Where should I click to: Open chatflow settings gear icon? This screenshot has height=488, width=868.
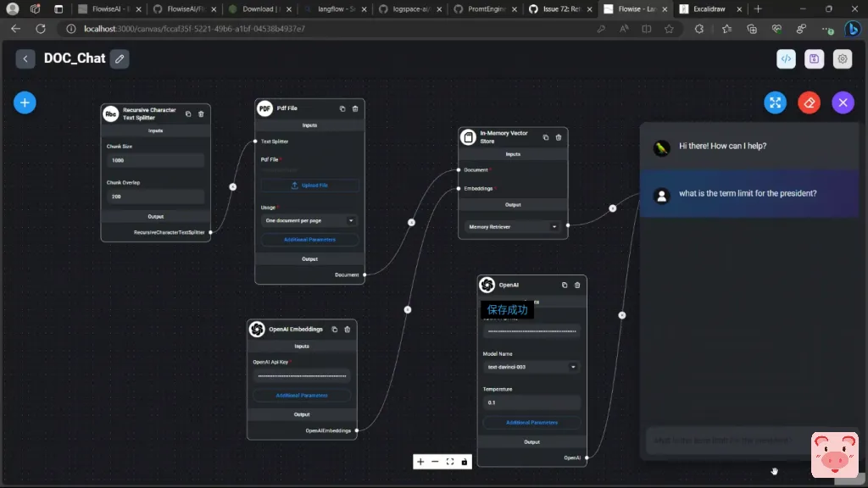[x=842, y=58]
